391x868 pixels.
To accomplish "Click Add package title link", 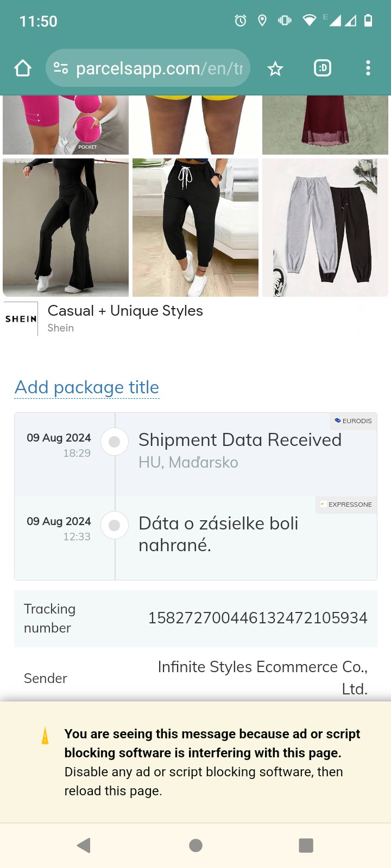I will [87, 387].
